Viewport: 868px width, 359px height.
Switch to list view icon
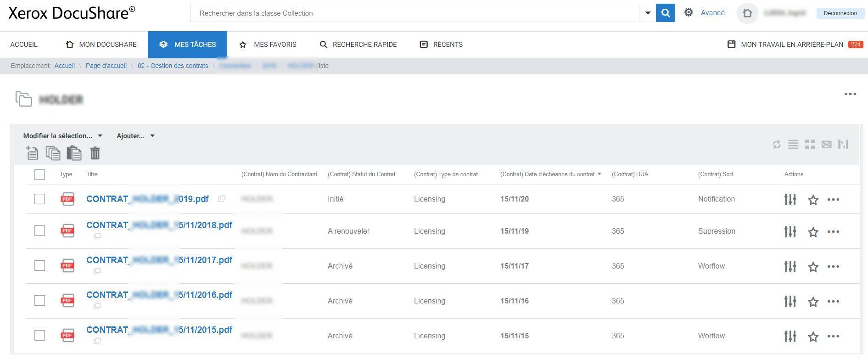(793, 145)
